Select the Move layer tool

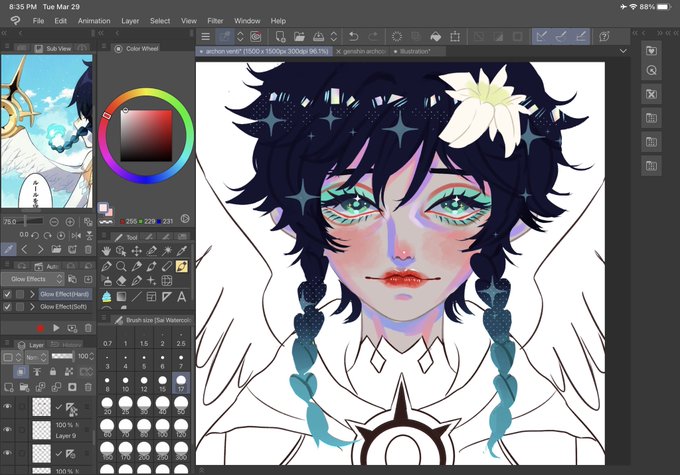coord(136,251)
